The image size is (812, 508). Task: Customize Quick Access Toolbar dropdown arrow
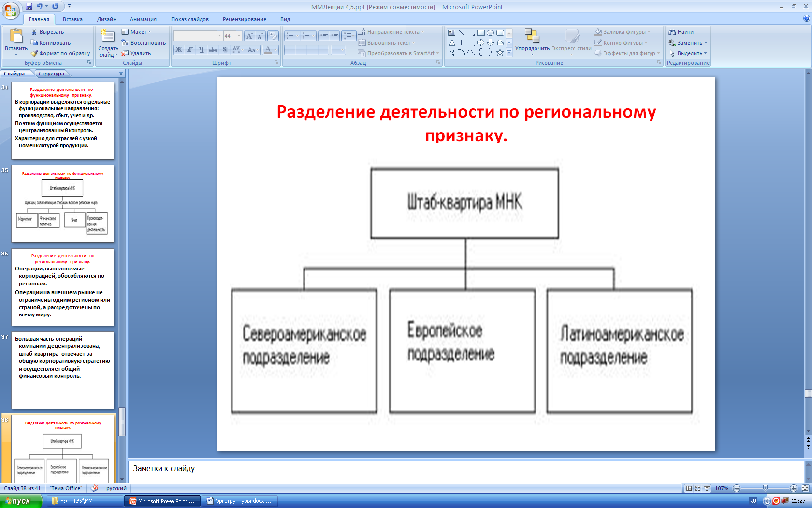(x=69, y=6)
